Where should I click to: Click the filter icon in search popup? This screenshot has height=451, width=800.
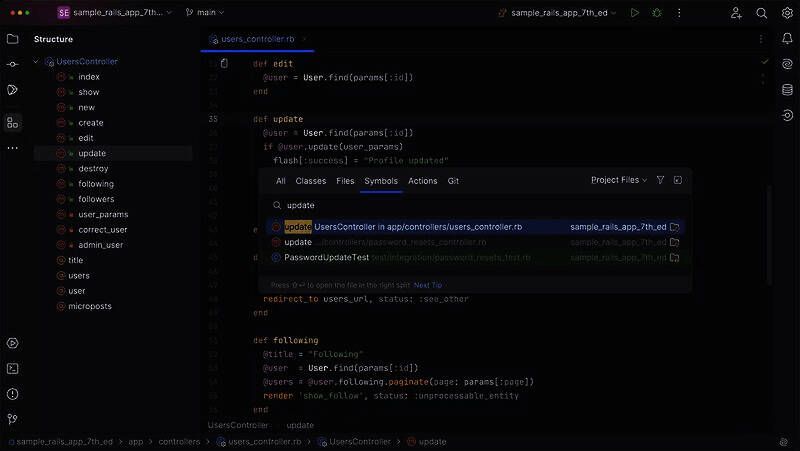660,180
